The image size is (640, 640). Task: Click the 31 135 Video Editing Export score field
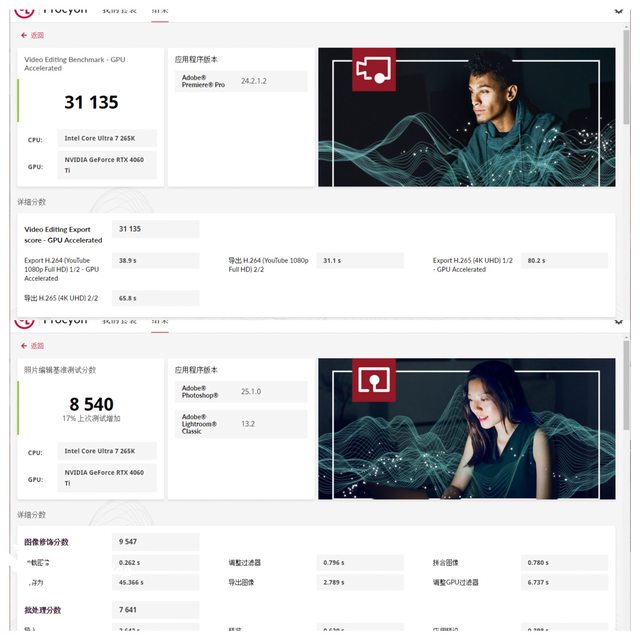(156, 229)
